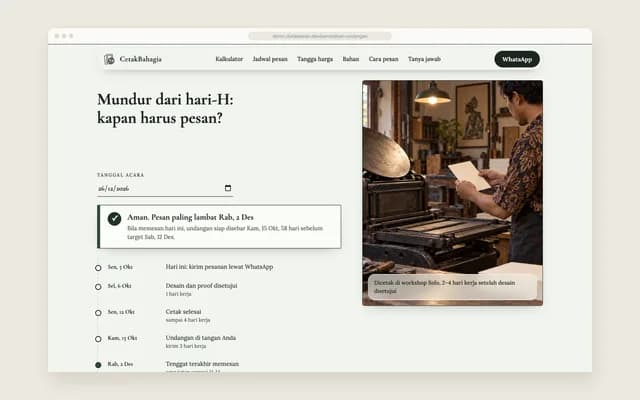The width and height of the screenshot is (640, 400).
Task: Click the '1 hari kerja' duration note
Action: 178,294
